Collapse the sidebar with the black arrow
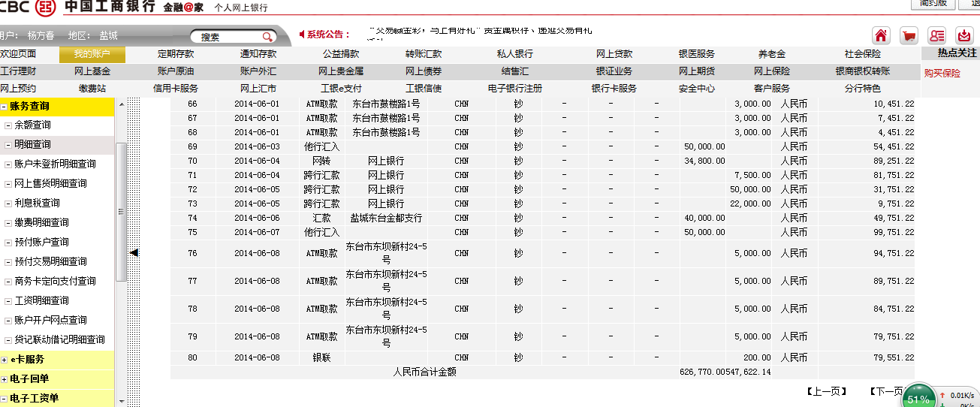The width and height of the screenshot is (980, 407). 134,253
